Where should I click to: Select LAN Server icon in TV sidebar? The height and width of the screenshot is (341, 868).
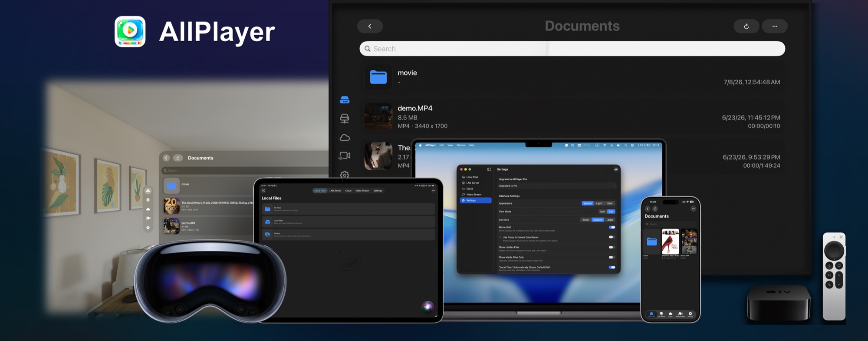click(x=345, y=118)
